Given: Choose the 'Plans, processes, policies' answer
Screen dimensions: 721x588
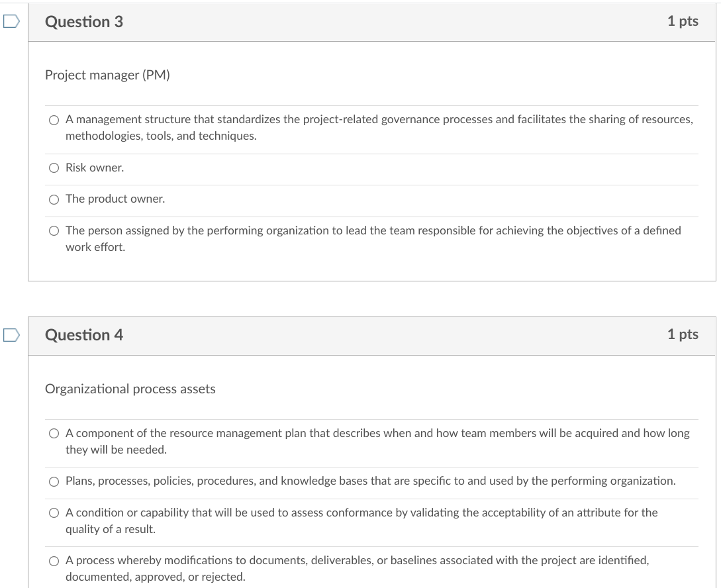Looking at the screenshot, I should [x=54, y=481].
